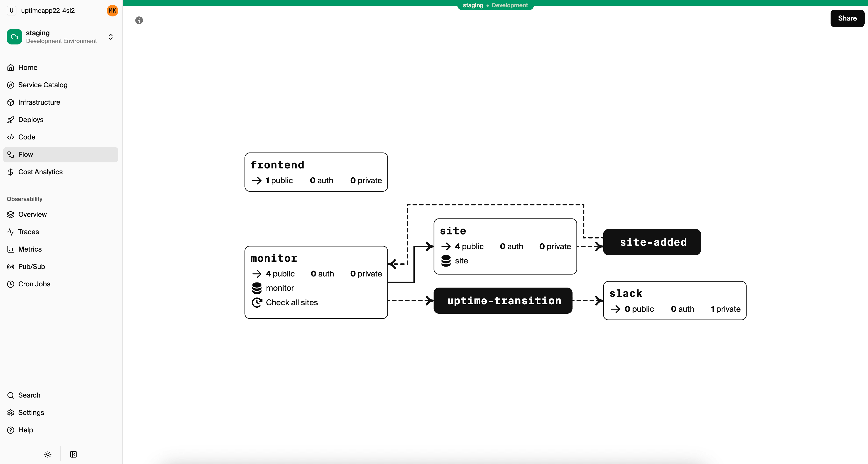Screen dimensions: 868x464
Task: Click the Cron Jobs clock icon
Action: pyautogui.click(x=11, y=284)
